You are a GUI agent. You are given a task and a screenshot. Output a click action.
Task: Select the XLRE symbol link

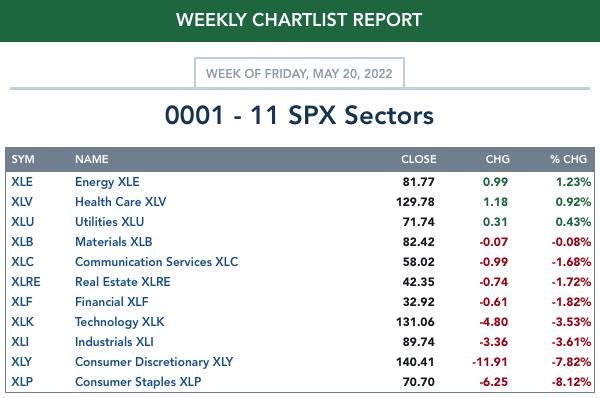point(26,282)
